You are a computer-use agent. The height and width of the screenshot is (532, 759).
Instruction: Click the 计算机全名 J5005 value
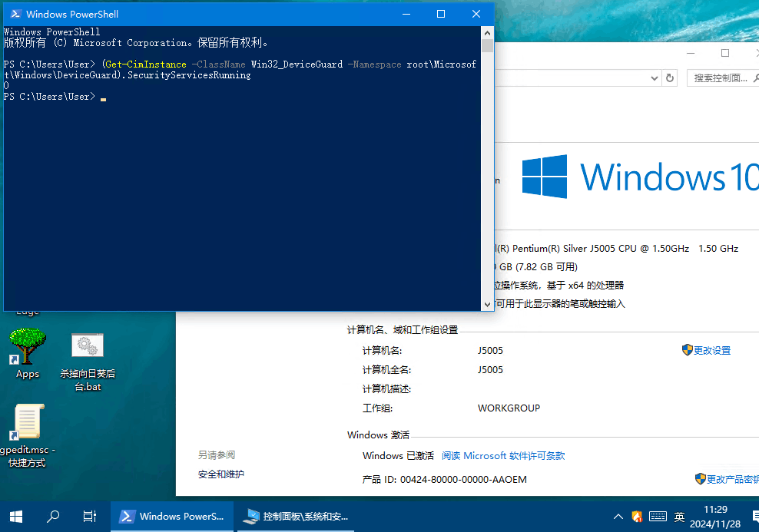coord(490,369)
